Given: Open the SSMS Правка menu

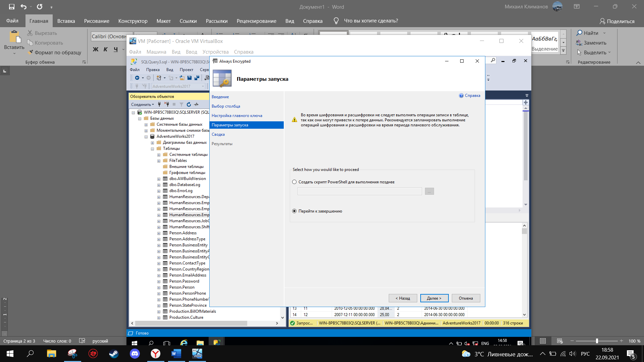Looking at the screenshot, I should pyautogui.click(x=153, y=70).
